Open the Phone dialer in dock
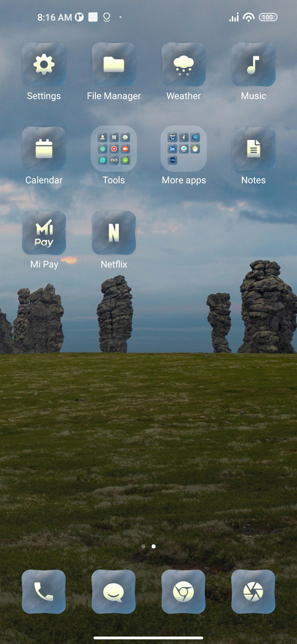Screen dimensions: 297x644 click(x=44, y=592)
